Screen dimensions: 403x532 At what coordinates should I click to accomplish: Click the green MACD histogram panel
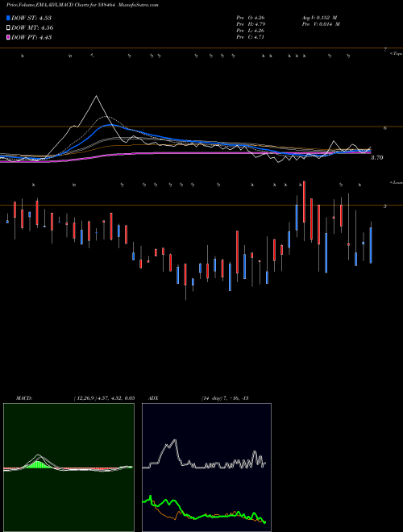coord(69,468)
